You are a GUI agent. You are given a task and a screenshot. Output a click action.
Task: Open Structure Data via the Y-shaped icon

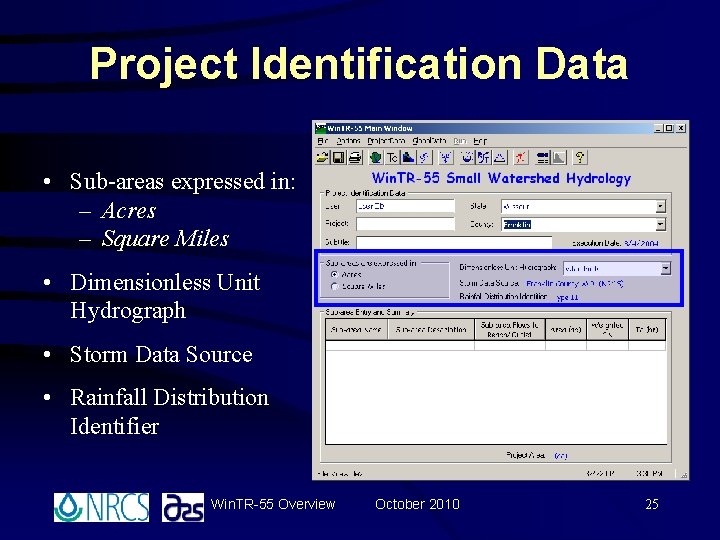tap(445, 158)
